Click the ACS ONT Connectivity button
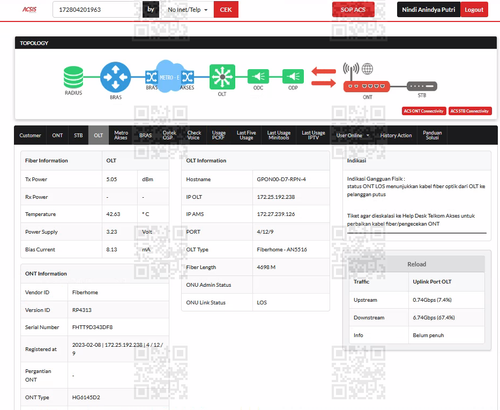Viewport: 500px width, 410px height. click(x=424, y=111)
